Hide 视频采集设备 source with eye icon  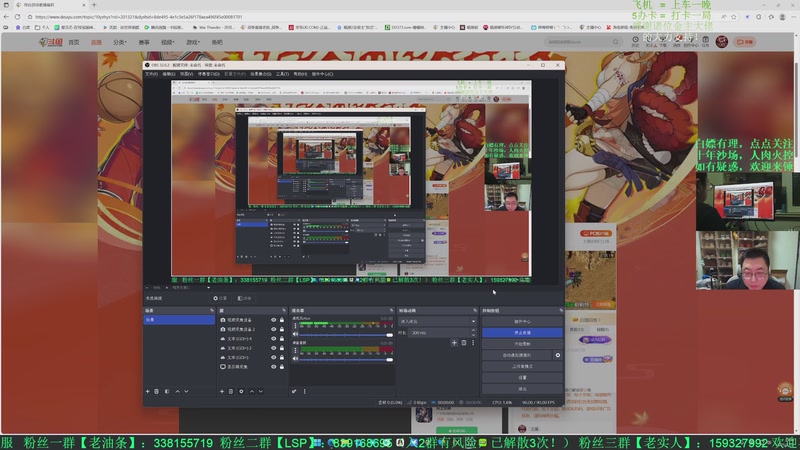coord(273,320)
